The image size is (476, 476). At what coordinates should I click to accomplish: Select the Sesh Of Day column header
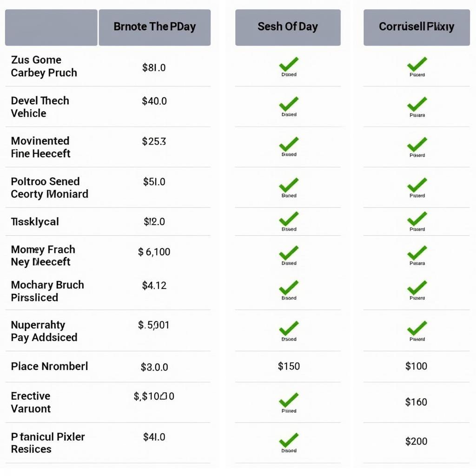[x=288, y=27]
